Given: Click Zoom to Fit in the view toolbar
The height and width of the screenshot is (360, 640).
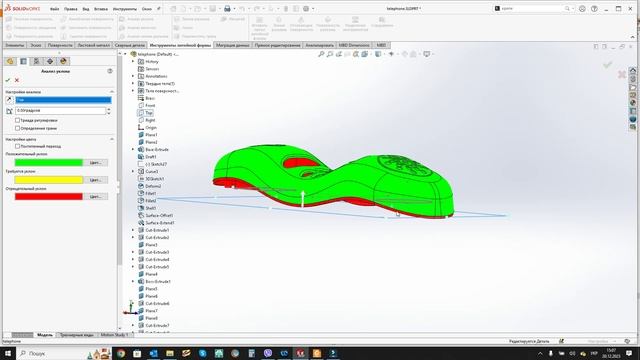Looking at the screenshot, I should tap(321, 54).
